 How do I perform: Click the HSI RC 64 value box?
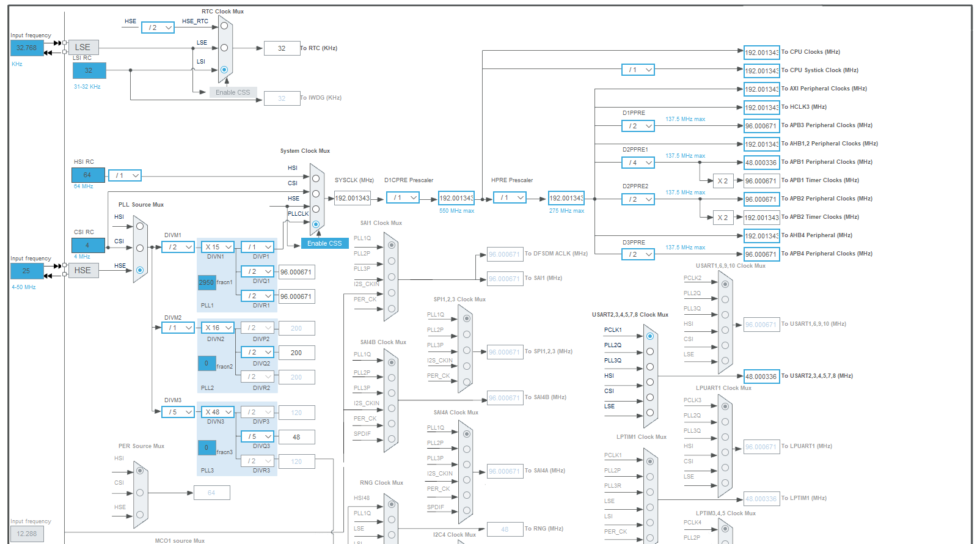tap(88, 175)
